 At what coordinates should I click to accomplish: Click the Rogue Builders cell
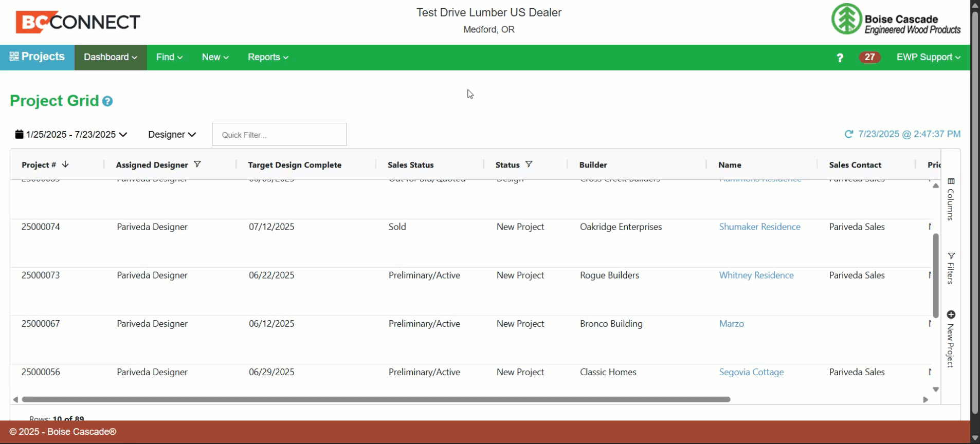click(609, 275)
